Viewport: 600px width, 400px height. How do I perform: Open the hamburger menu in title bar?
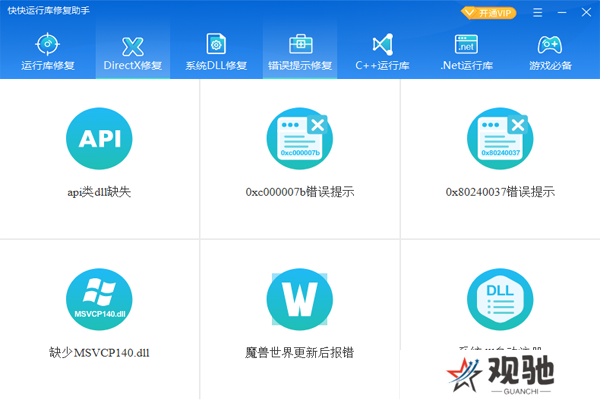(x=538, y=13)
